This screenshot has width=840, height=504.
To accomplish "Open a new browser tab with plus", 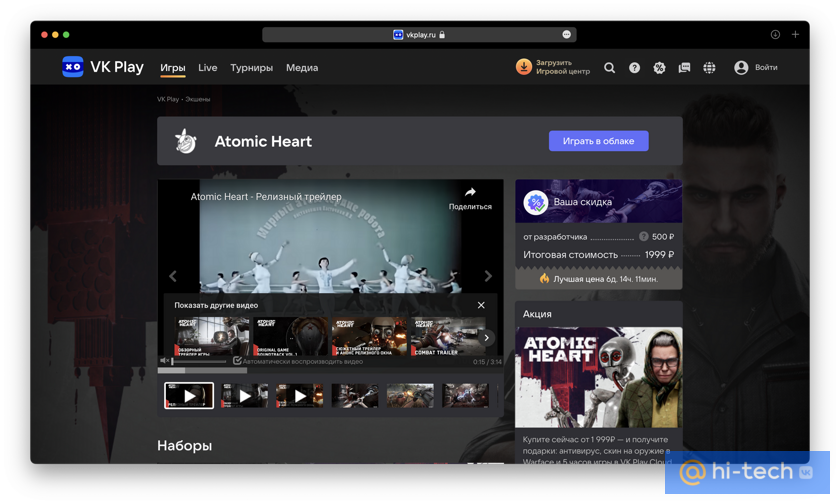I will click(796, 34).
